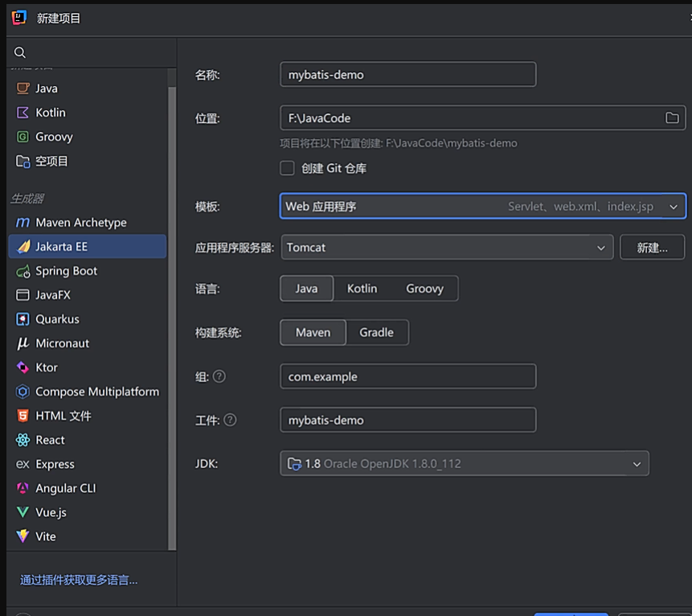Click the project path hint F:\JavaCode\mybatis-demo
The image size is (692, 616).
(451, 143)
